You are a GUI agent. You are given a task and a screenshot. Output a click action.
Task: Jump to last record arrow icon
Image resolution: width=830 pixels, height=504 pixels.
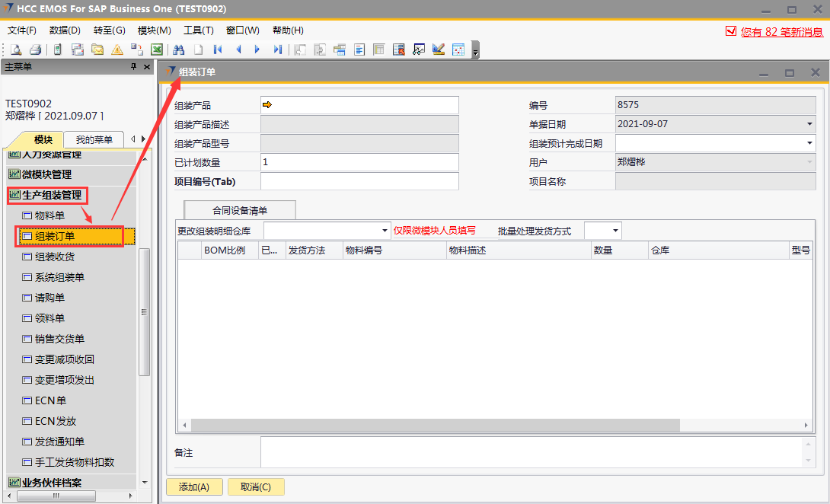[277, 49]
